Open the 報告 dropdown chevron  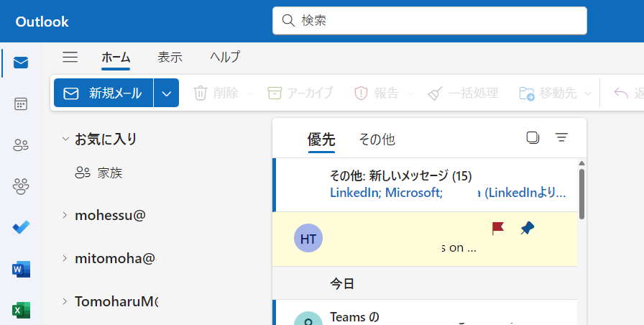tap(410, 93)
